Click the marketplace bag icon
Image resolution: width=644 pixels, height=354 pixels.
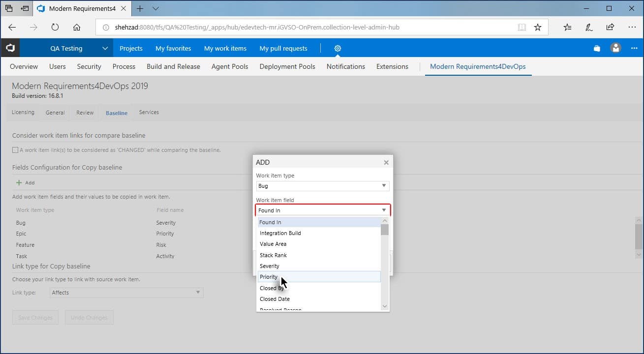597,48
